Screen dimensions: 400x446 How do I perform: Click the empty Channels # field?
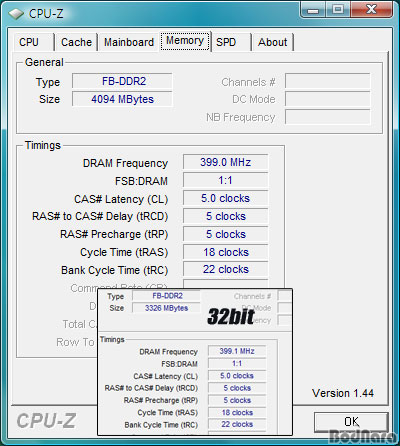[x=328, y=82]
